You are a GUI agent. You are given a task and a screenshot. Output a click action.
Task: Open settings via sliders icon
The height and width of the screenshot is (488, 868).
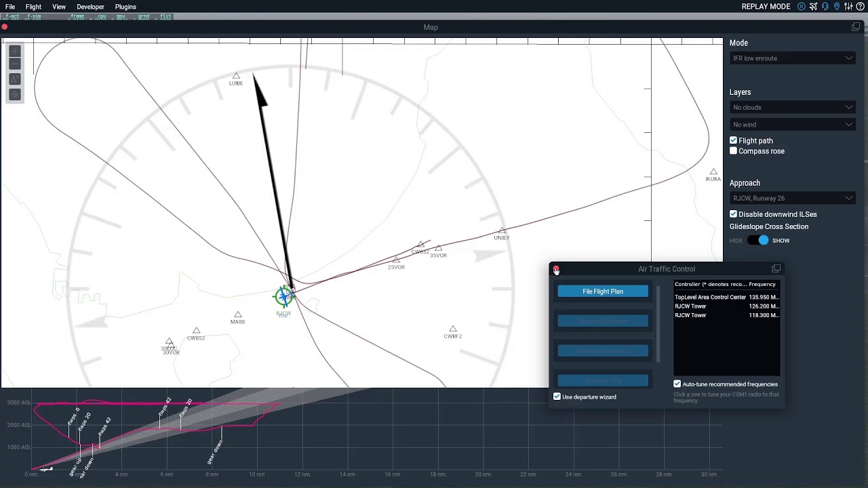pyautogui.click(x=848, y=6)
